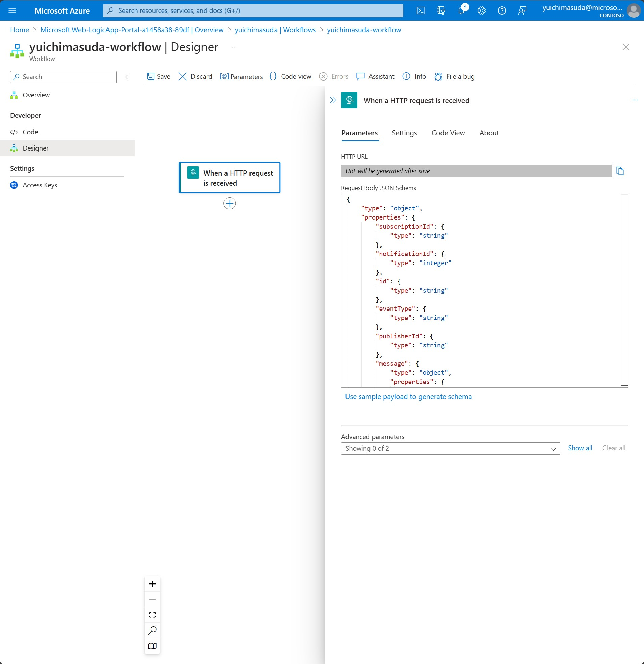Fit the workflow to view
This screenshot has height=664, width=644.
pos(152,615)
